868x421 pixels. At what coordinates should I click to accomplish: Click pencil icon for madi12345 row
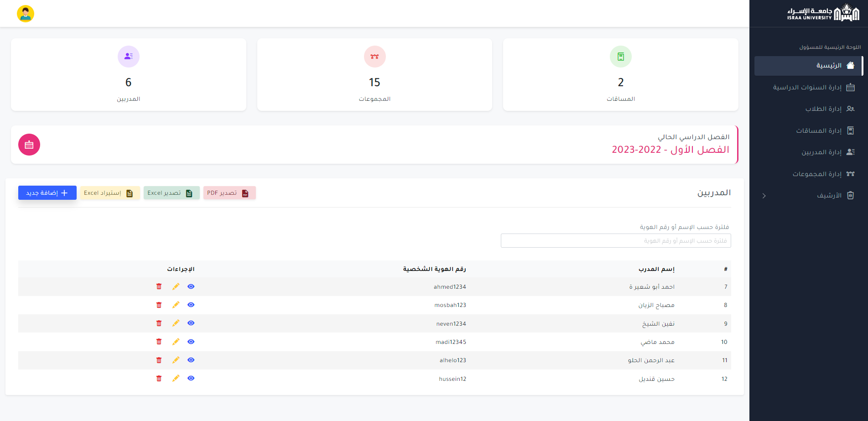click(176, 342)
